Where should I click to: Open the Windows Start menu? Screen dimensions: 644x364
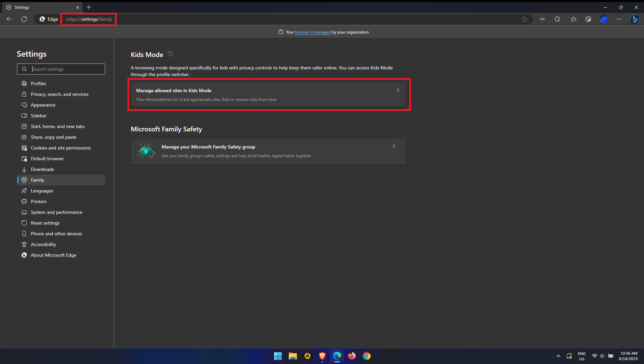pos(278,356)
